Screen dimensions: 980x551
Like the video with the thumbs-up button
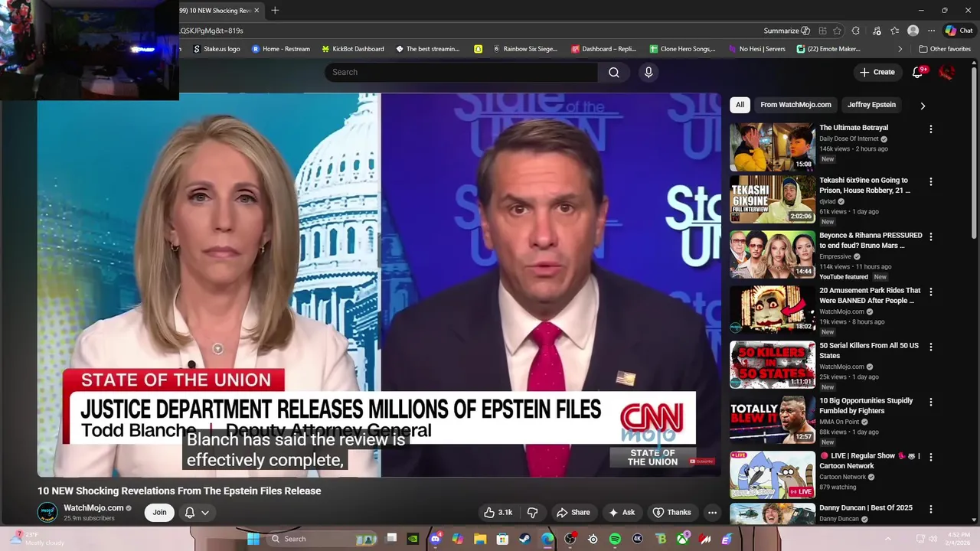[x=498, y=513]
